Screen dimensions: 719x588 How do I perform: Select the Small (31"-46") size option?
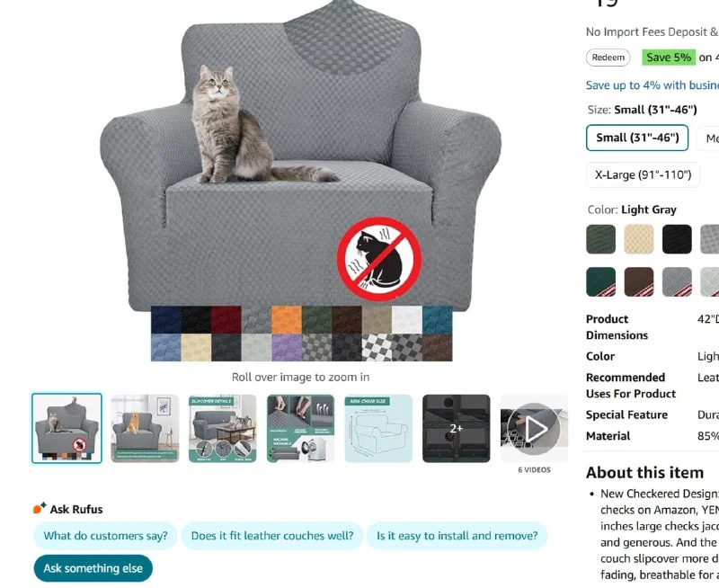[637, 138]
